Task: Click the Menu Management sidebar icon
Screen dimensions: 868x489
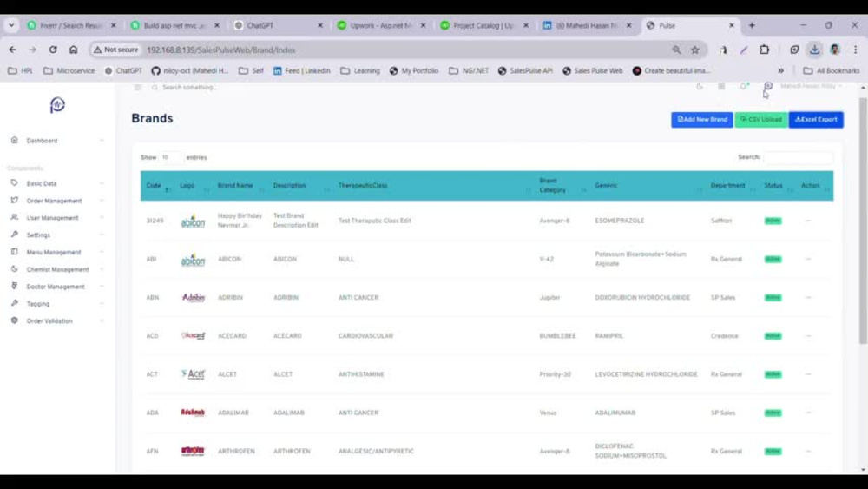Action: [x=15, y=251]
